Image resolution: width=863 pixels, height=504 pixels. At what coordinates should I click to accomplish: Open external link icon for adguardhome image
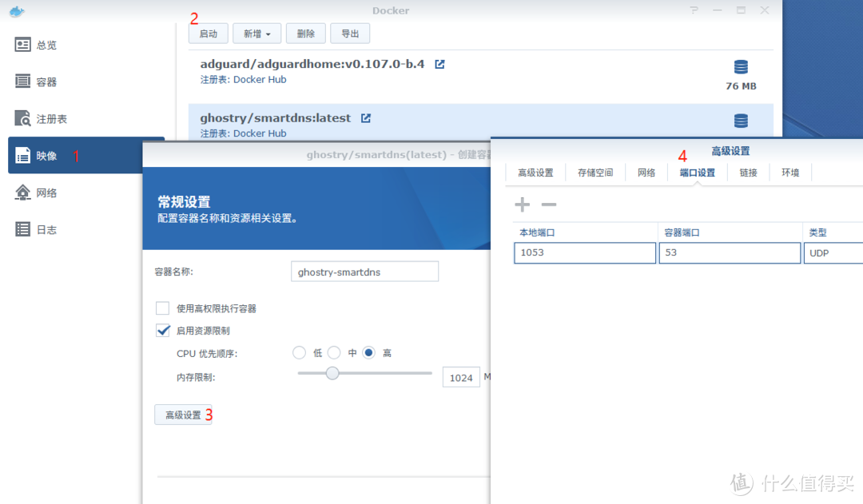coord(439,65)
